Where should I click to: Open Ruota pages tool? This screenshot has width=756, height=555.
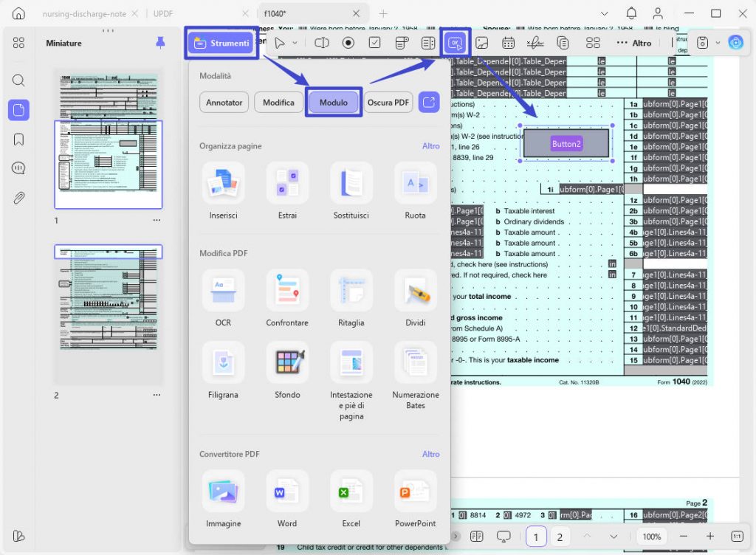(x=415, y=191)
